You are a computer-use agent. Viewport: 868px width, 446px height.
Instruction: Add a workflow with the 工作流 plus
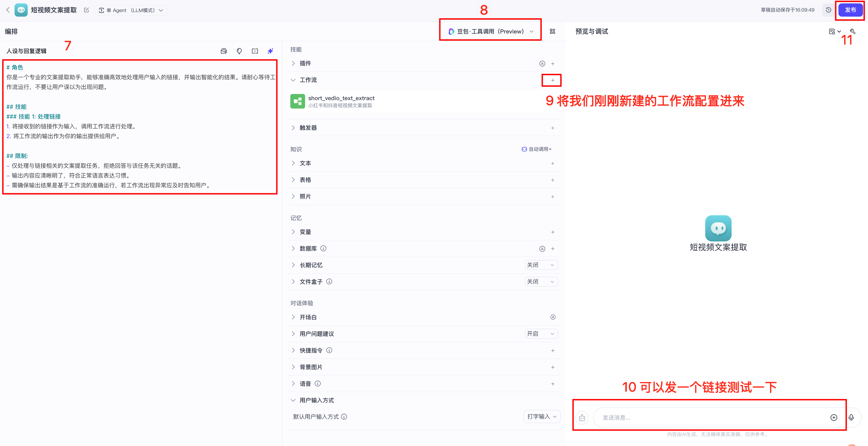[x=553, y=80]
